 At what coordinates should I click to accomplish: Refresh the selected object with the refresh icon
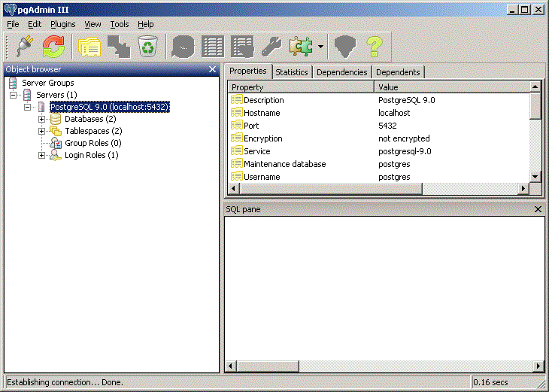click(x=53, y=46)
